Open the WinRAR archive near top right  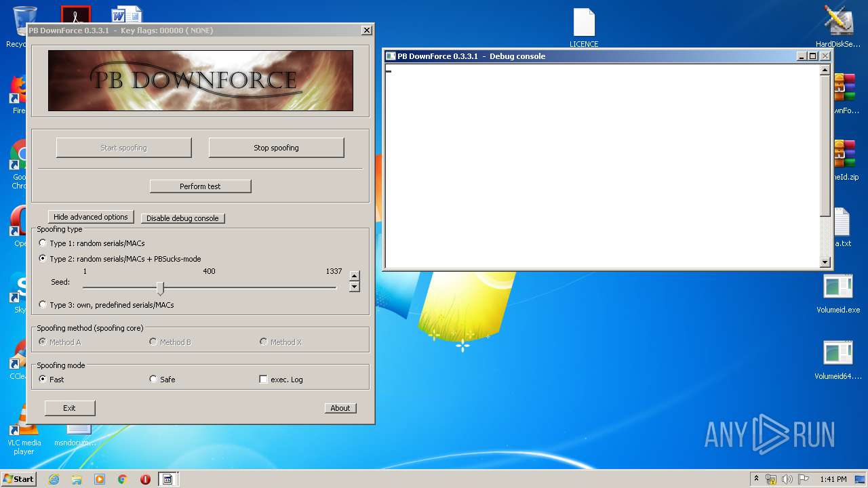coord(845,95)
